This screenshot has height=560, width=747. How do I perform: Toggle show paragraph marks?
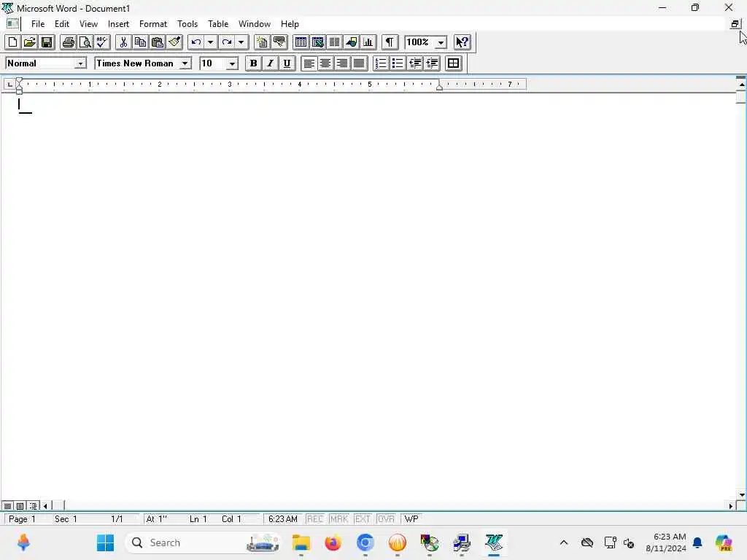click(x=390, y=42)
